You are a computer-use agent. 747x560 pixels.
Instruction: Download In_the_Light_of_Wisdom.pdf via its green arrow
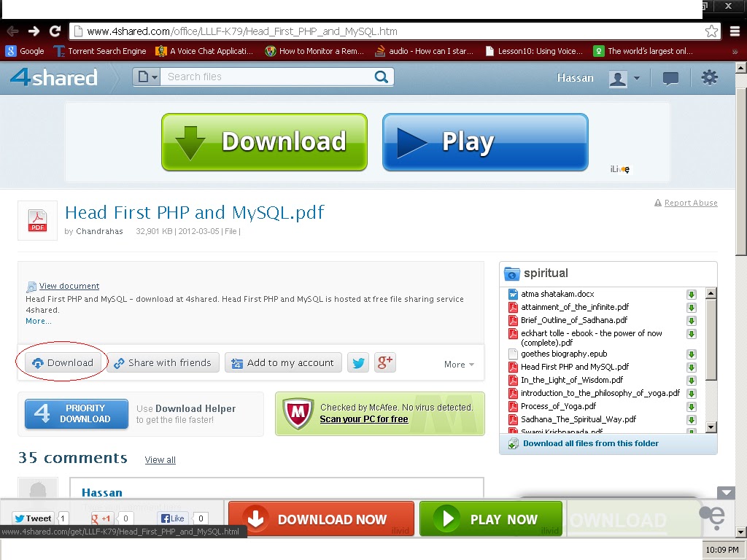(x=692, y=381)
